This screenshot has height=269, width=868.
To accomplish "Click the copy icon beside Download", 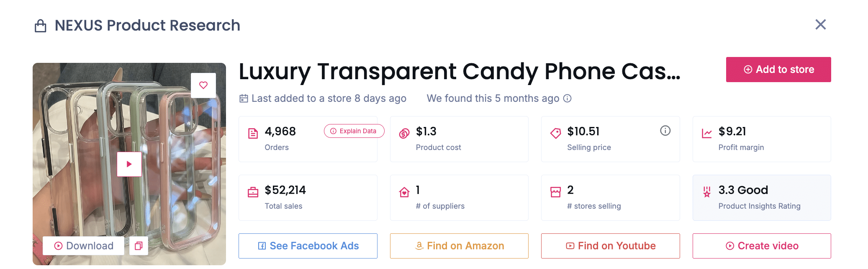I will 139,246.
